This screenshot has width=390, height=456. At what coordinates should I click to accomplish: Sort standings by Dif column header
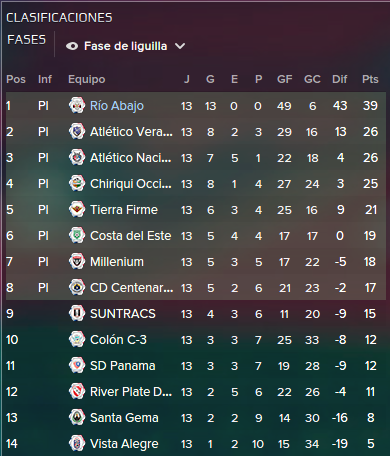(340, 79)
